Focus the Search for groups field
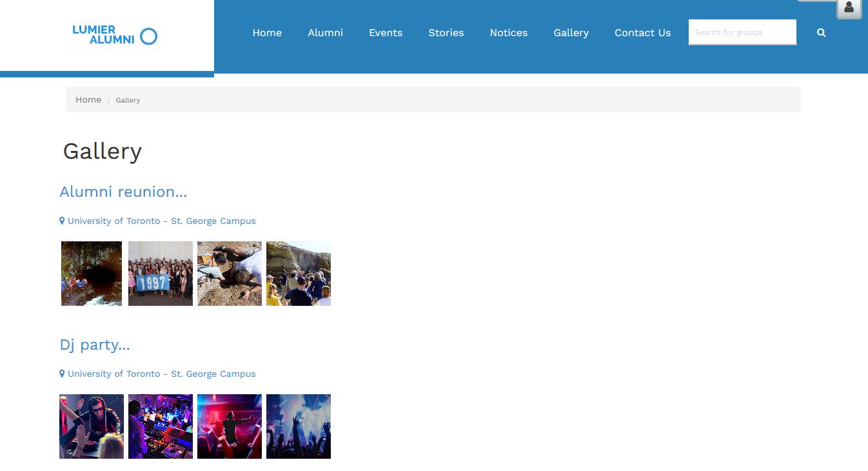868x471 pixels. pyautogui.click(x=742, y=32)
